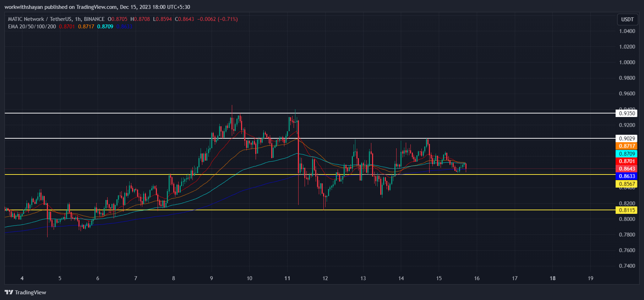
Task: Click date label 19 on the time axis
Action: (x=590, y=278)
